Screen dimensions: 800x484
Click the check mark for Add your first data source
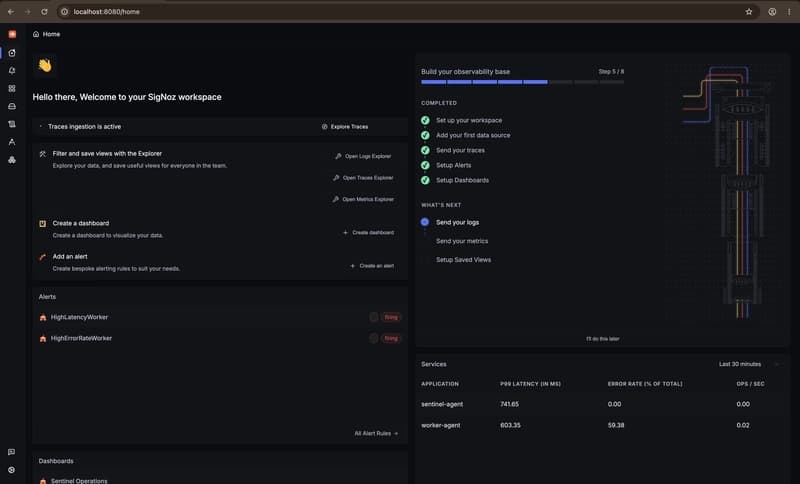click(425, 135)
